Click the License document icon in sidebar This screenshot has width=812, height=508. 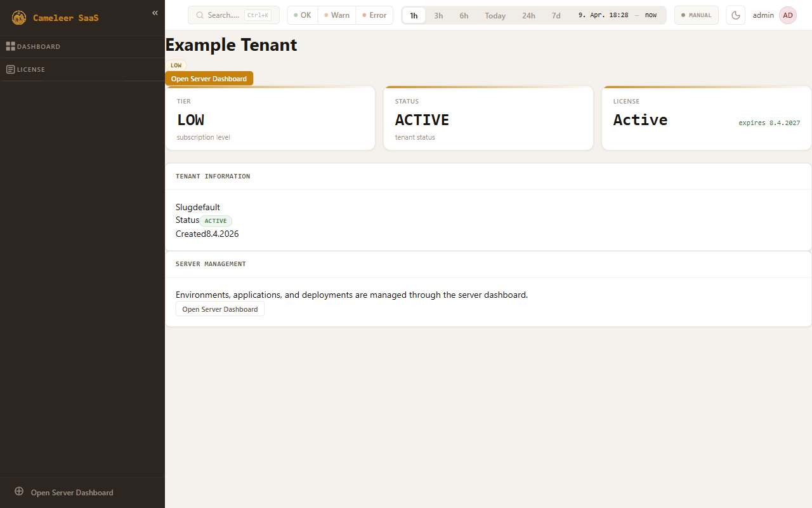(x=10, y=69)
